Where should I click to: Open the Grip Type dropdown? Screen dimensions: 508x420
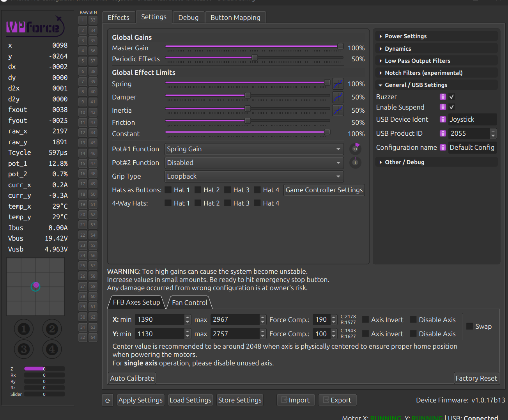pos(254,176)
